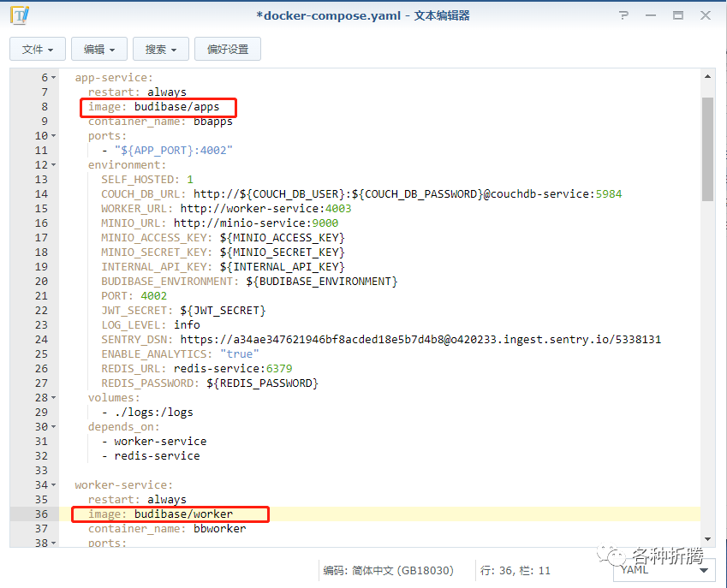Screen dimensions: 727x588
Task: Click the vertical scrollbar thumb
Action: (x=707, y=149)
